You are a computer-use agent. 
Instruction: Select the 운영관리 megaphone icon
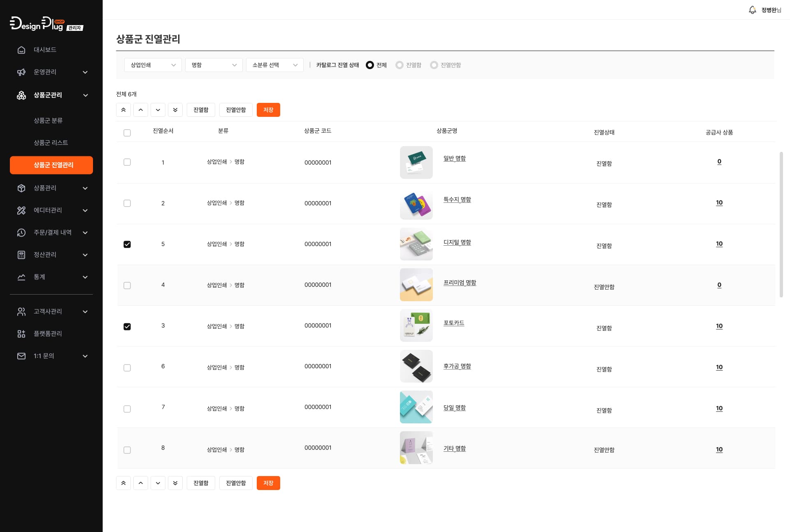point(21,72)
